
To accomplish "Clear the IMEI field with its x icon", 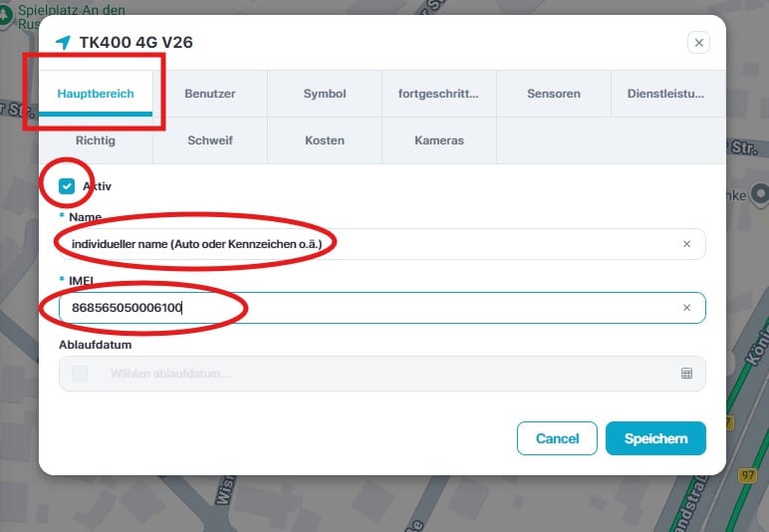I will [686, 308].
